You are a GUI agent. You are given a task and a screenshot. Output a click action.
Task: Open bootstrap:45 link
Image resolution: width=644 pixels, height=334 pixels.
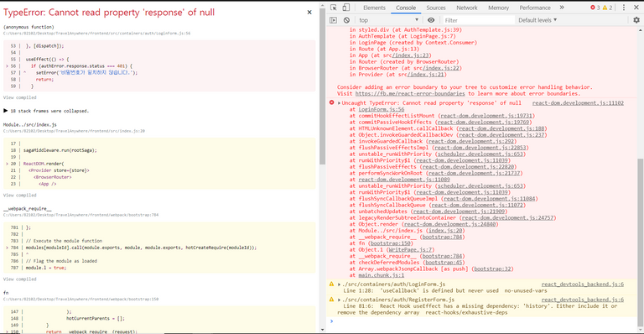pyautogui.click(x=444, y=263)
